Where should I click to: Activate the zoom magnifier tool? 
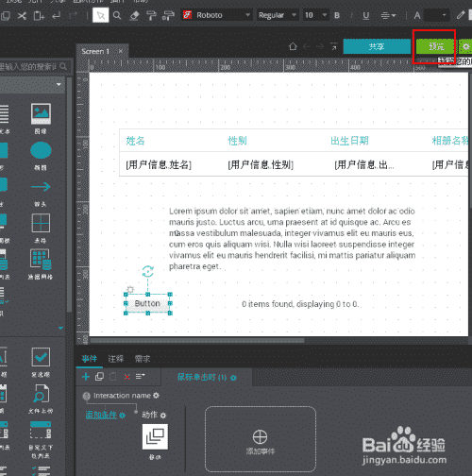(x=117, y=15)
